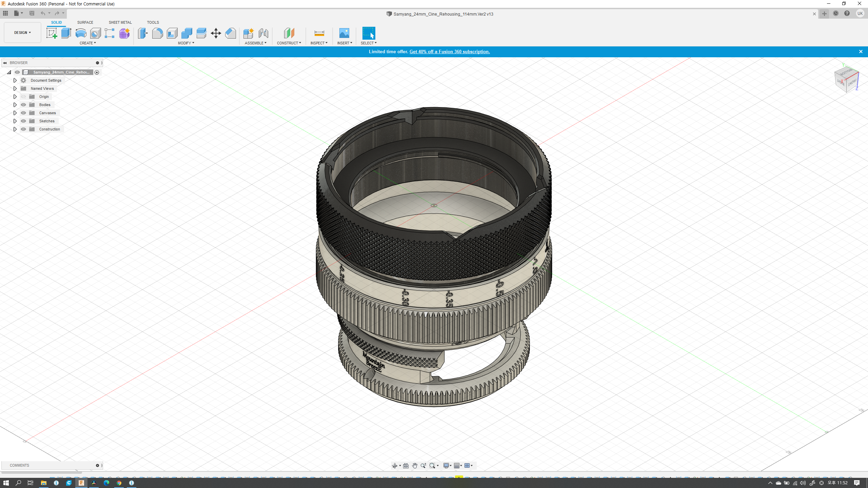Hide the Sketches folder

coord(23,121)
